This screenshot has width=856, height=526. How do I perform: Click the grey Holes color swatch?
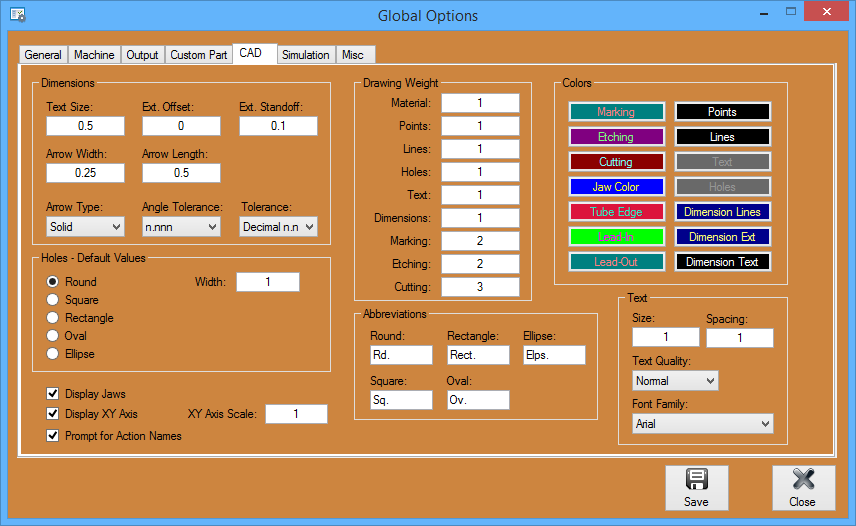pos(723,187)
